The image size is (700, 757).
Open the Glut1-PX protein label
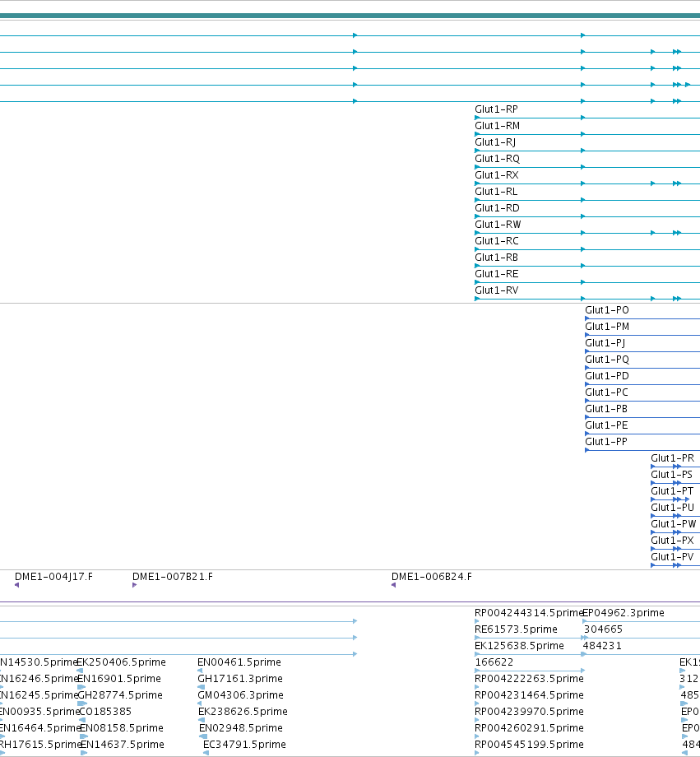[x=673, y=541]
